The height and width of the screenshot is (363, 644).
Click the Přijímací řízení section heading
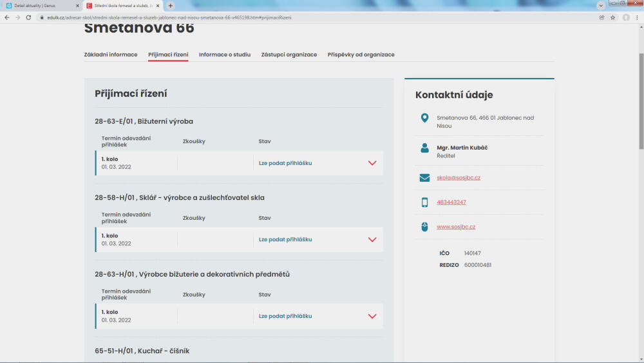tap(131, 93)
